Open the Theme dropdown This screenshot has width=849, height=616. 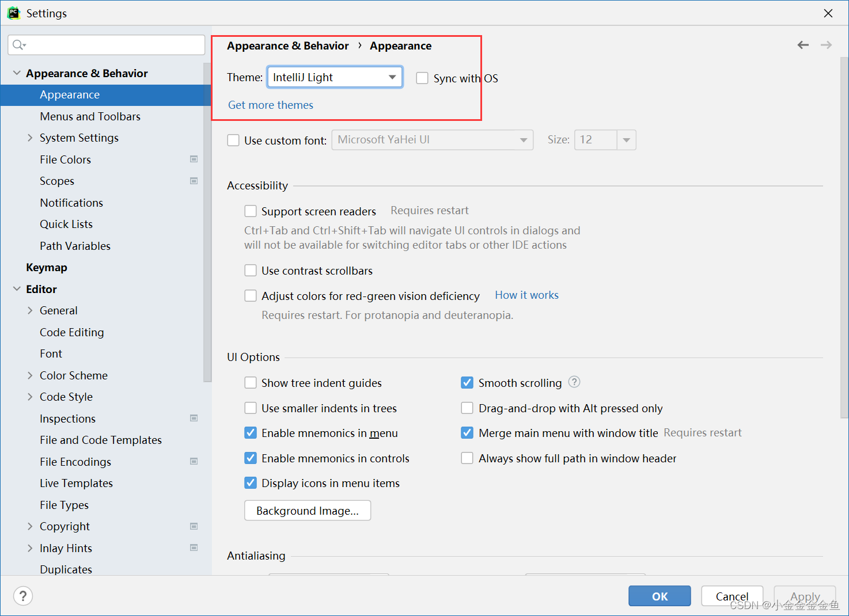[335, 77]
